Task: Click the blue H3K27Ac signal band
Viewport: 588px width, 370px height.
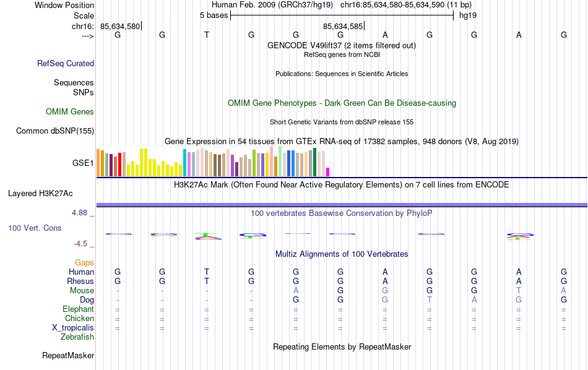Action: [342, 205]
